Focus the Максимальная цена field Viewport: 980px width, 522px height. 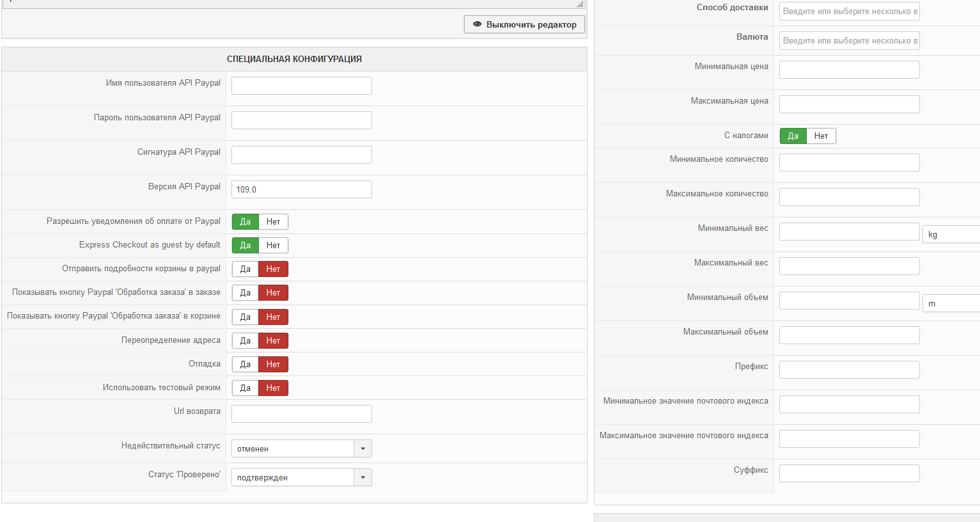(x=850, y=104)
